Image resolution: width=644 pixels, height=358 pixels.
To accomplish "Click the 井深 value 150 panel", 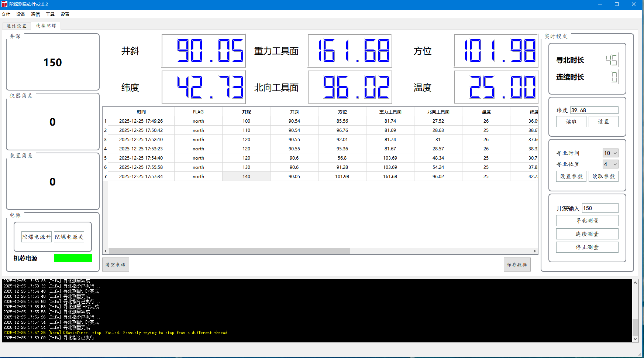I will [53, 62].
